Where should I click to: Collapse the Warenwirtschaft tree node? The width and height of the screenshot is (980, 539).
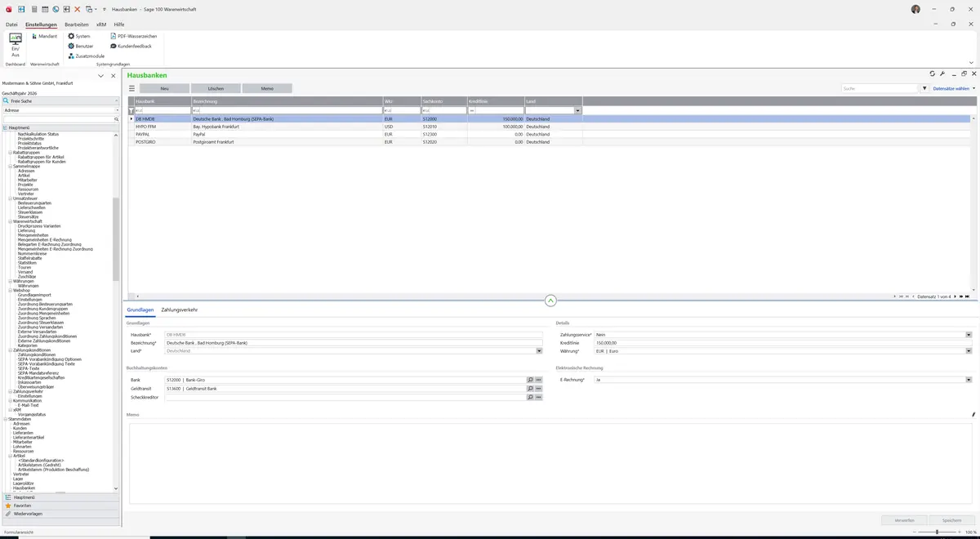click(x=10, y=221)
